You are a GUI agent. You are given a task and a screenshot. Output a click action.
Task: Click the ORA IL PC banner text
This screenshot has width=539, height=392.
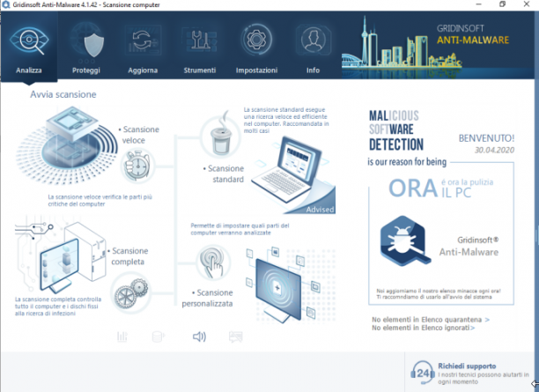[441, 189]
